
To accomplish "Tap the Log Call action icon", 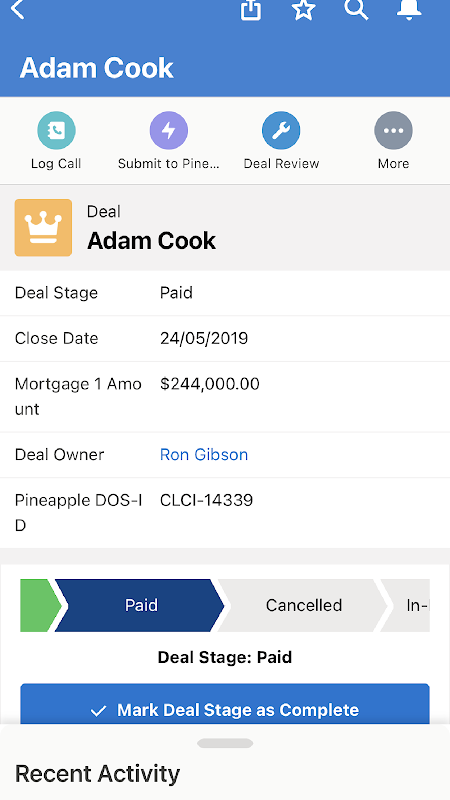I will point(56,131).
